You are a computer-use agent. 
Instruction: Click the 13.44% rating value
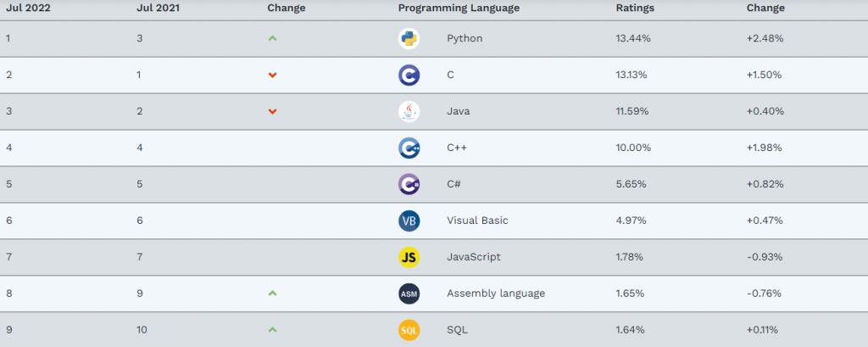(632, 39)
